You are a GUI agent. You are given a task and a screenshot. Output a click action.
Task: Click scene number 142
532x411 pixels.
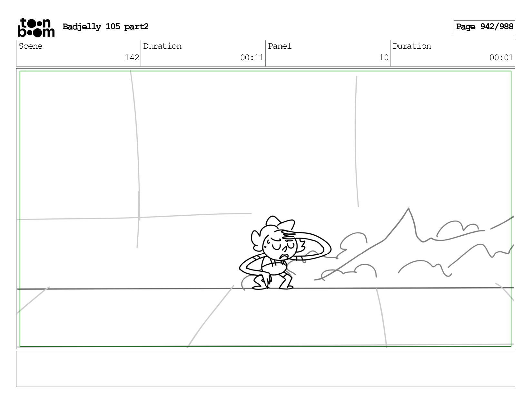(x=132, y=58)
